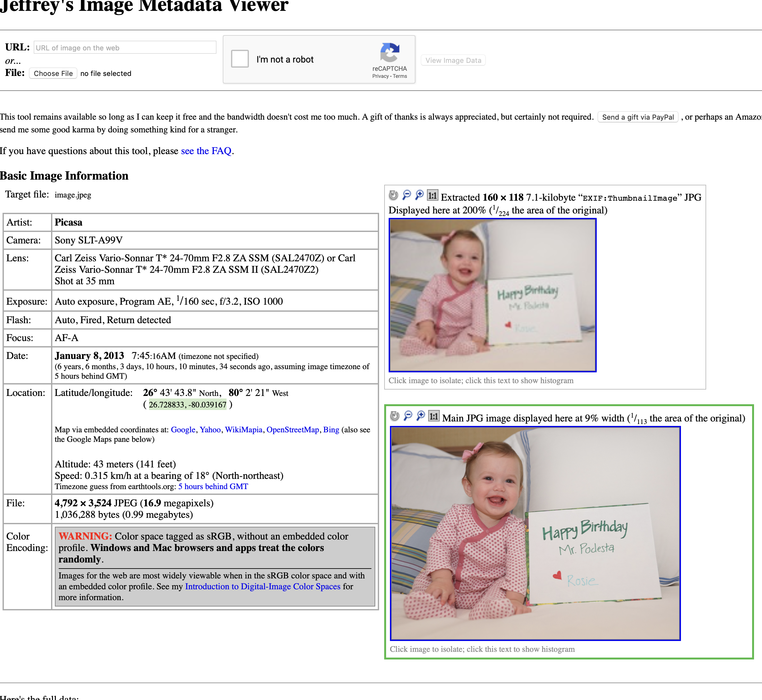The height and width of the screenshot is (700, 762).
Task: Click the extracted EXIF thumbnail preview image
Action: pos(493,295)
